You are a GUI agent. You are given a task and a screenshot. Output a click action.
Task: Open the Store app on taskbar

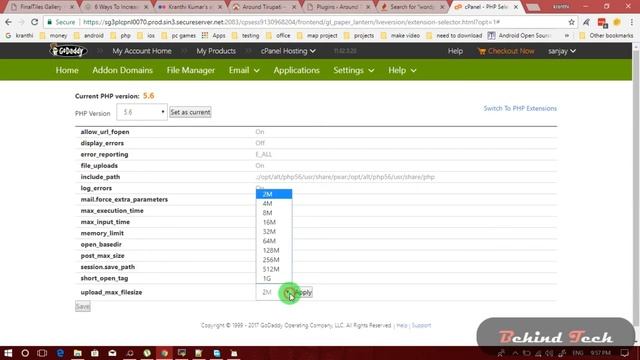point(95,353)
